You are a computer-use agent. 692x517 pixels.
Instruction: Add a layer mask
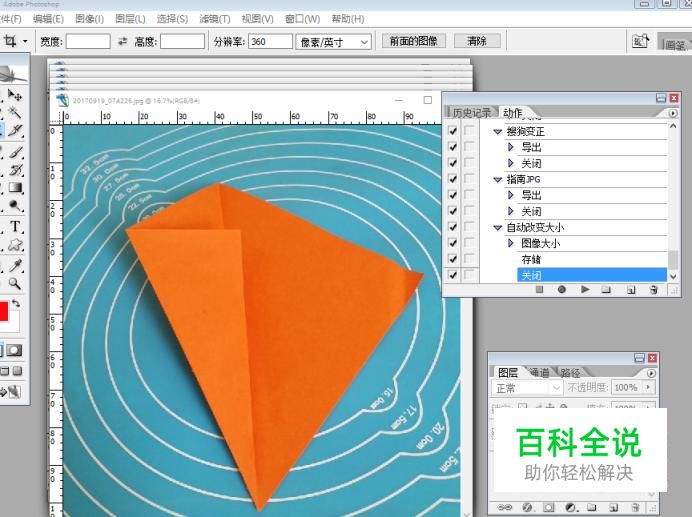(549, 507)
